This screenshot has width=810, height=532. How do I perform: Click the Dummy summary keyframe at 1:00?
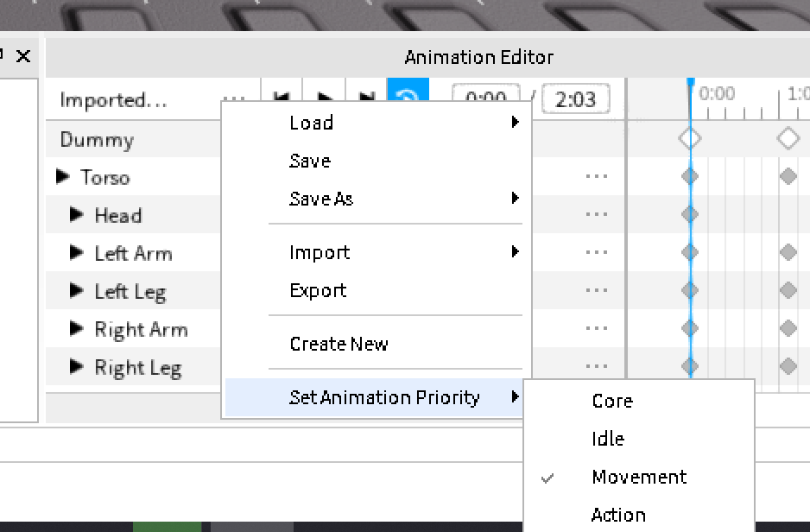(x=788, y=138)
